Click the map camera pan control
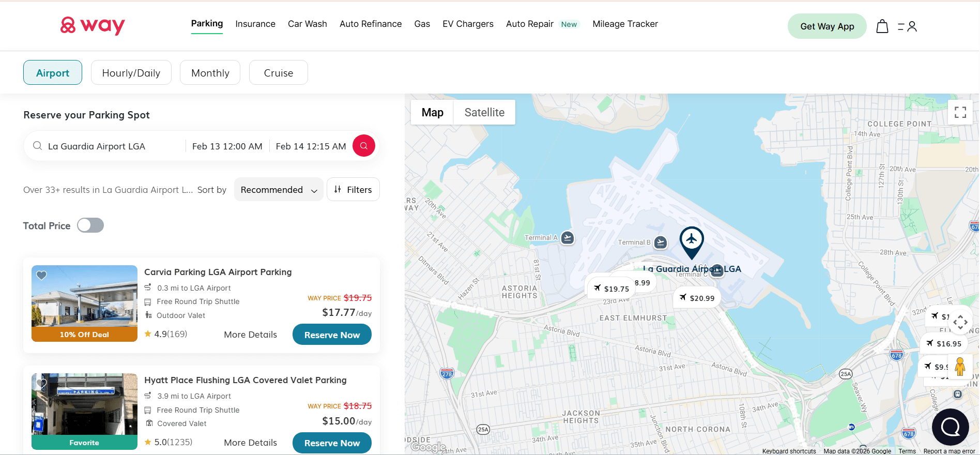 point(960,322)
